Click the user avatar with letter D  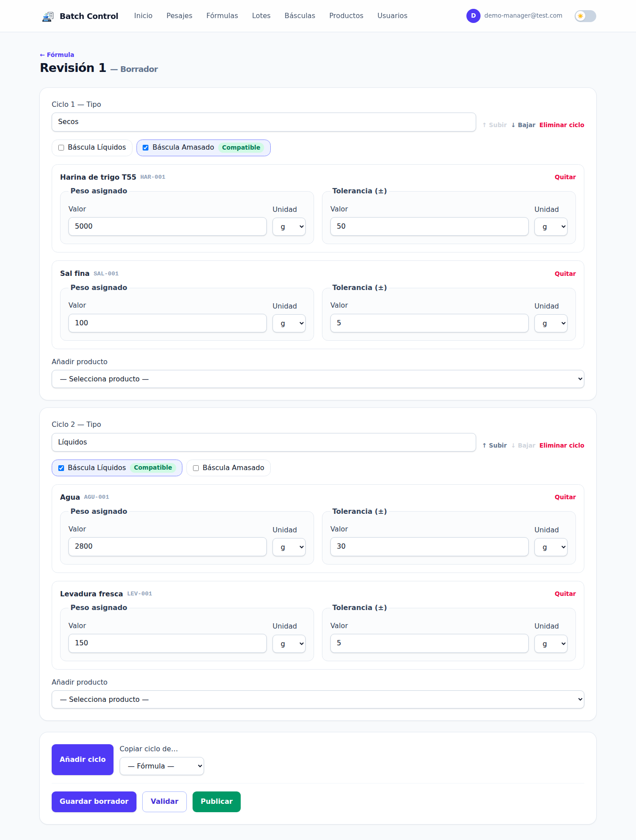[473, 16]
